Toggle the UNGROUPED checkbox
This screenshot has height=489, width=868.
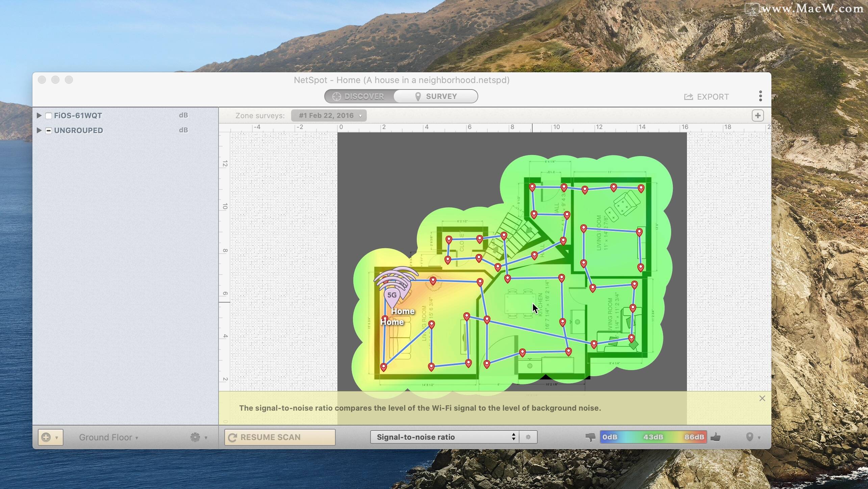49,131
